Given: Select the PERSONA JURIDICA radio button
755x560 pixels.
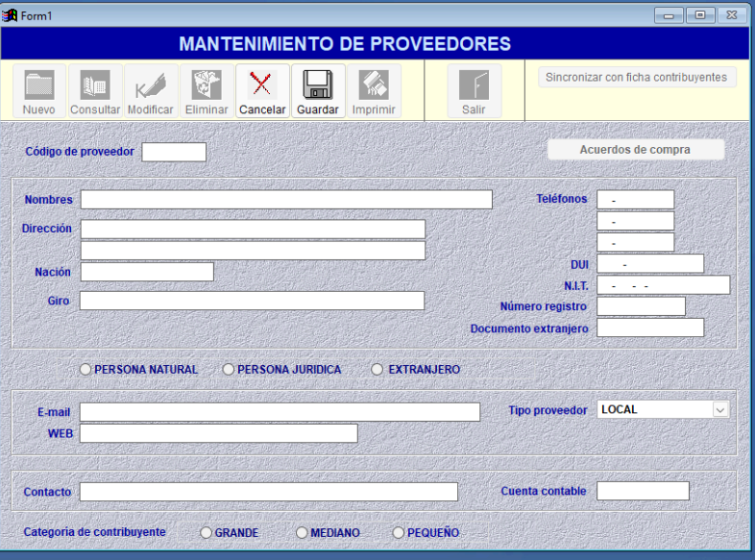Looking at the screenshot, I should pyautogui.click(x=229, y=369).
